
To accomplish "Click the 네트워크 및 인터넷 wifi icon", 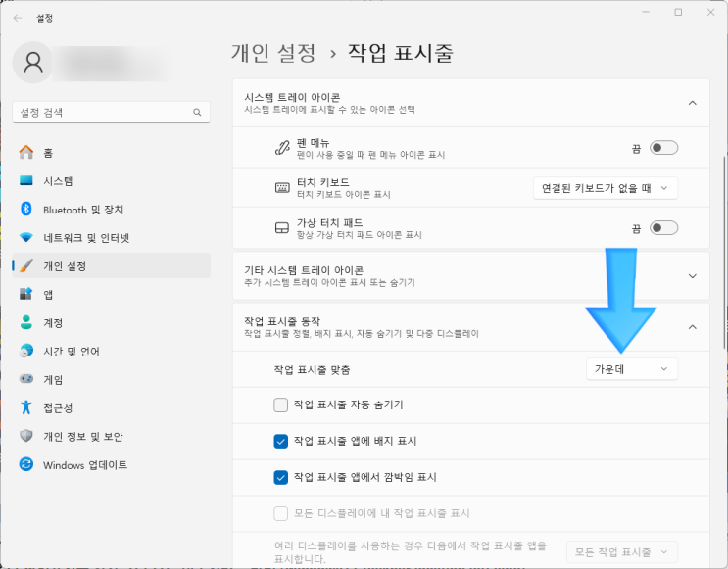I will tap(26, 238).
